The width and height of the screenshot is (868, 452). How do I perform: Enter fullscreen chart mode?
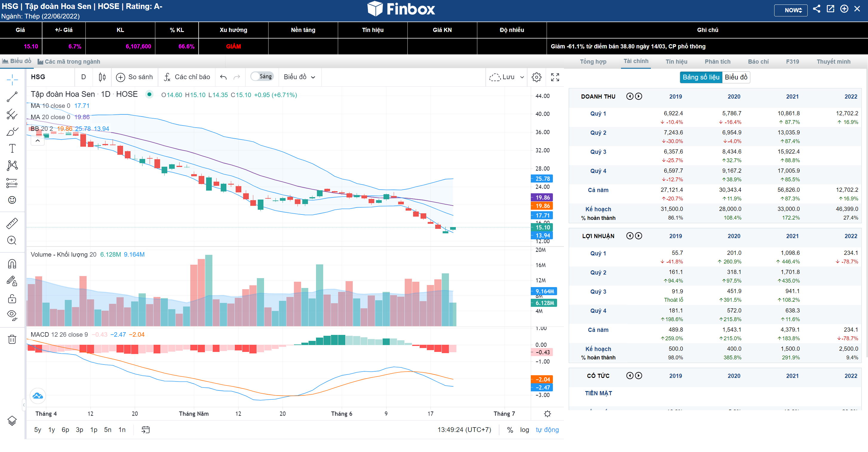click(x=555, y=77)
